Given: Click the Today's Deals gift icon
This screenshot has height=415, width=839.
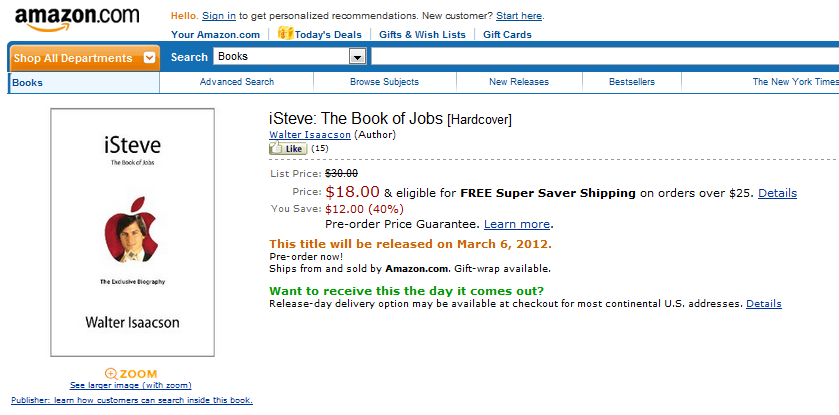Looking at the screenshot, I should pos(285,33).
